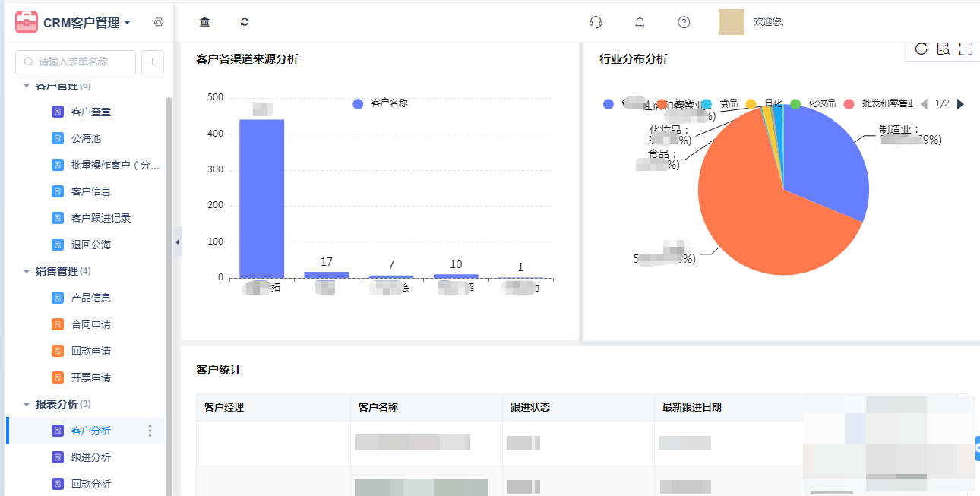This screenshot has height=496, width=980.
Task: Go to previous legend page arrow
Action: point(924,103)
